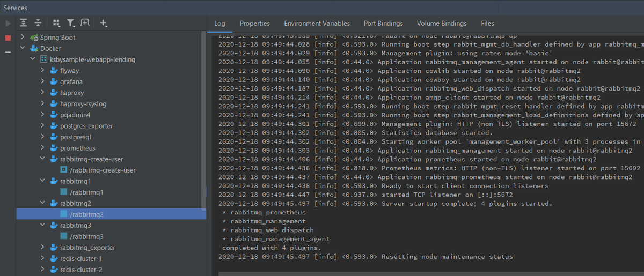Image resolution: width=644 pixels, height=276 pixels.
Task: Collapse the rabbitmq3 service
Action: click(43, 225)
